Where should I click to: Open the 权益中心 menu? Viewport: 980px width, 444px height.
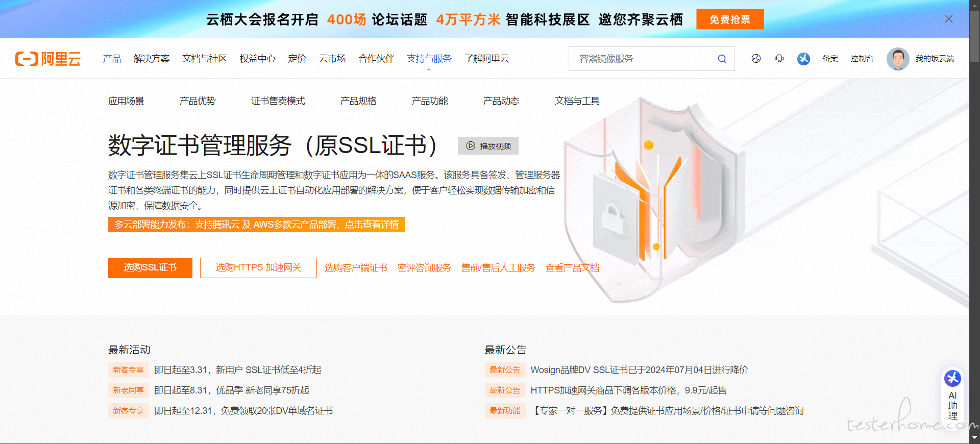coord(258,59)
